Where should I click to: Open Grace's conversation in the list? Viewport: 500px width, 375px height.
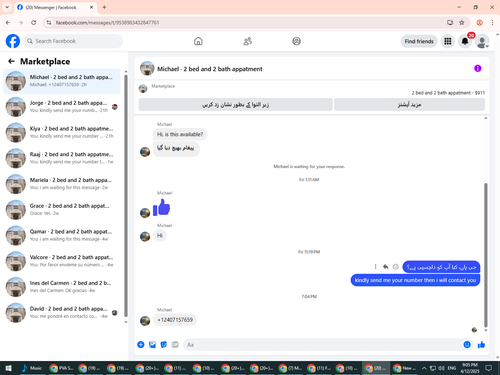(x=62, y=210)
